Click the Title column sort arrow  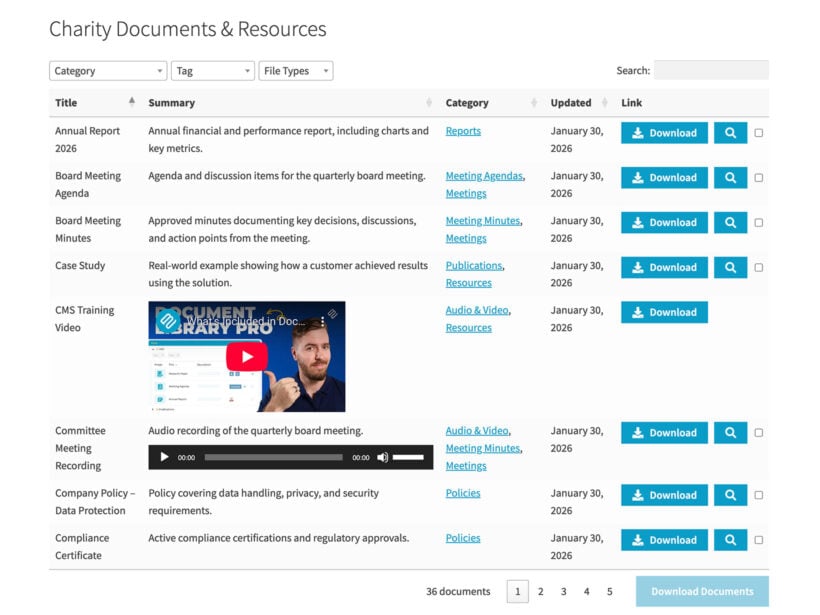tap(132, 102)
